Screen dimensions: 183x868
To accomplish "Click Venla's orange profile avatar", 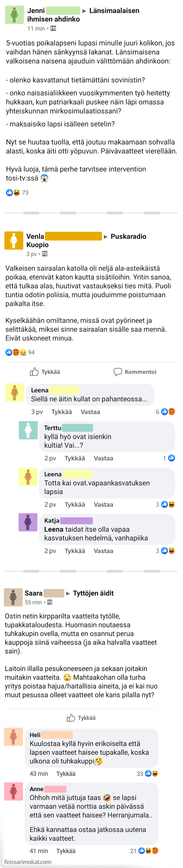I will click(13, 240).
